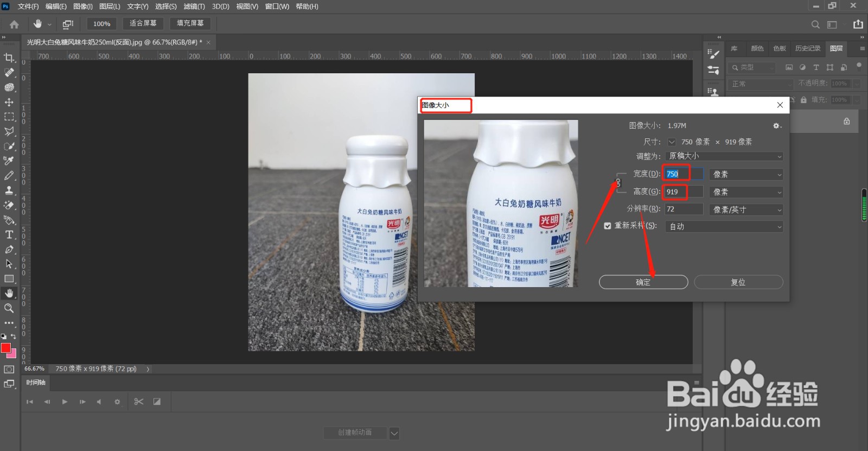Select the Quick Selection tool
Image resolution: width=868 pixels, height=451 pixels.
9,146
